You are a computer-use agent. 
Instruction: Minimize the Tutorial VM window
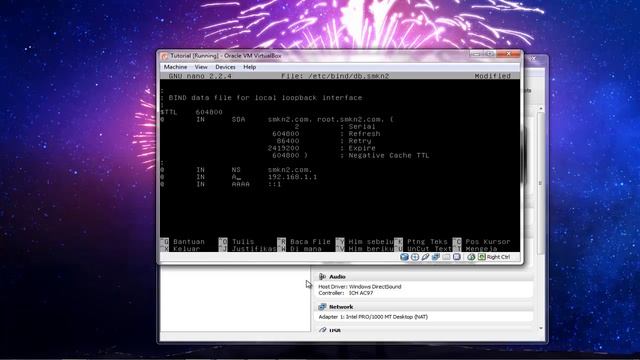click(476, 54)
